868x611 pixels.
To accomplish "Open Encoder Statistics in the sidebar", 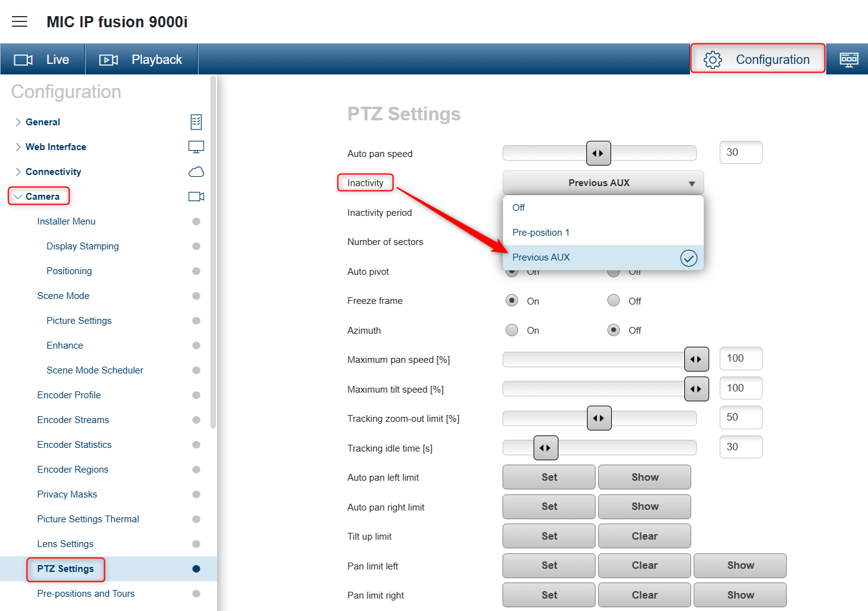I will [x=74, y=445].
